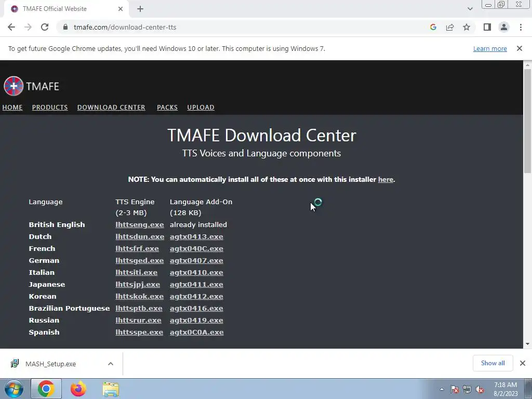Image resolution: width=532 pixels, height=399 pixels.
Task: Open the PACKS menu item
Action: pos(167,107)
